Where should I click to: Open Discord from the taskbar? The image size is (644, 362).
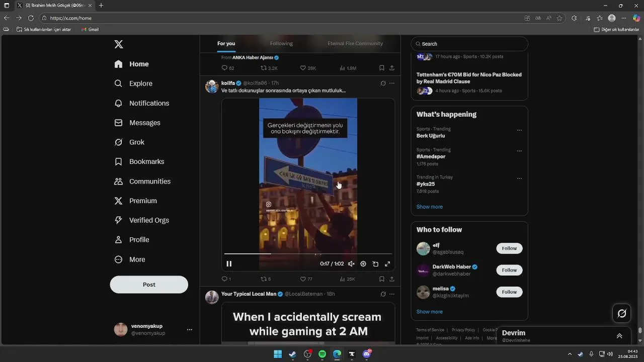[367, 354]
